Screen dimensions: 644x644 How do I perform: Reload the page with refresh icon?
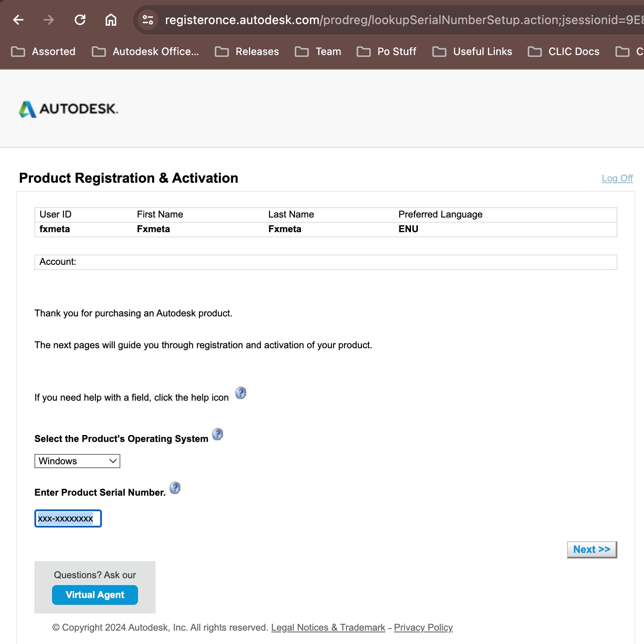pos(80,20)
